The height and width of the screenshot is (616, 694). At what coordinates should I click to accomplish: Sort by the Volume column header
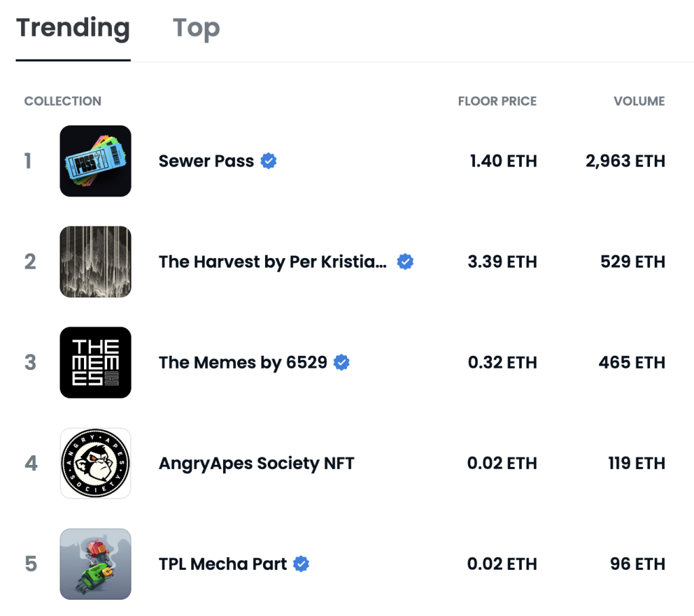(x=639, y=102)
